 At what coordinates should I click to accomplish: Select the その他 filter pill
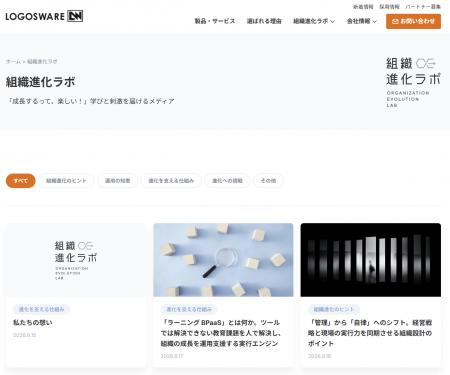pos(268,181)
